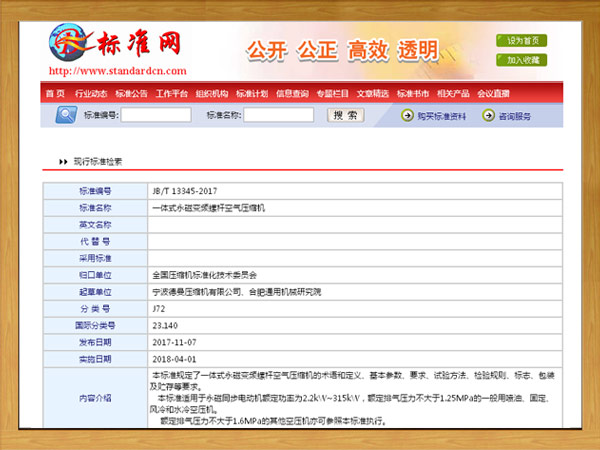Click the 加入收藏 button
The image size is (600, 450).
(522, 60)
